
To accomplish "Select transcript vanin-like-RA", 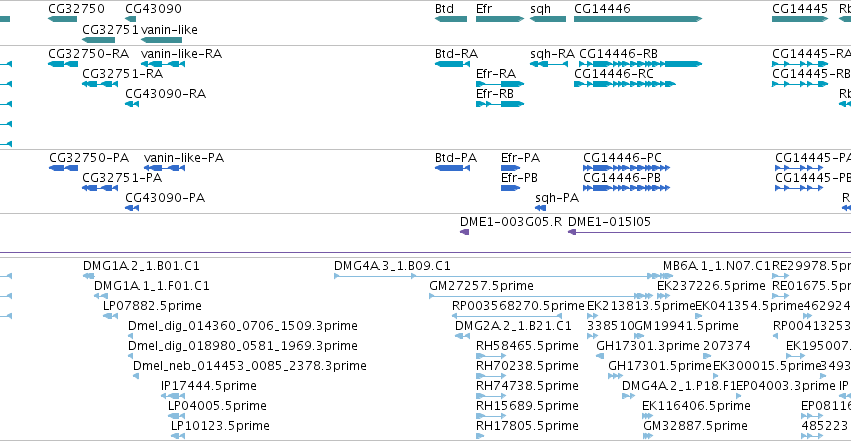I will 163,64.
